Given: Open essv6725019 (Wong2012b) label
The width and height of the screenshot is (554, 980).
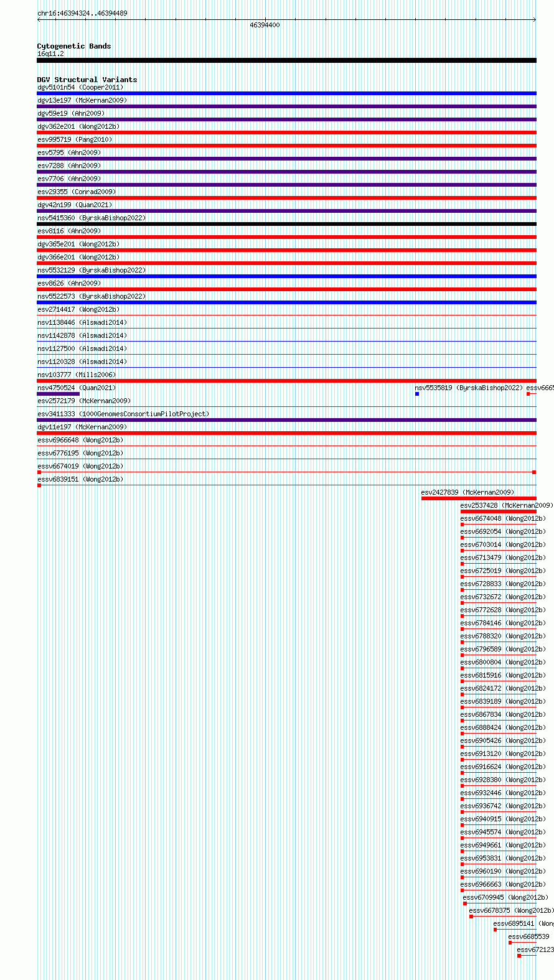Looking at the screenshot, I should click(503, 571).
